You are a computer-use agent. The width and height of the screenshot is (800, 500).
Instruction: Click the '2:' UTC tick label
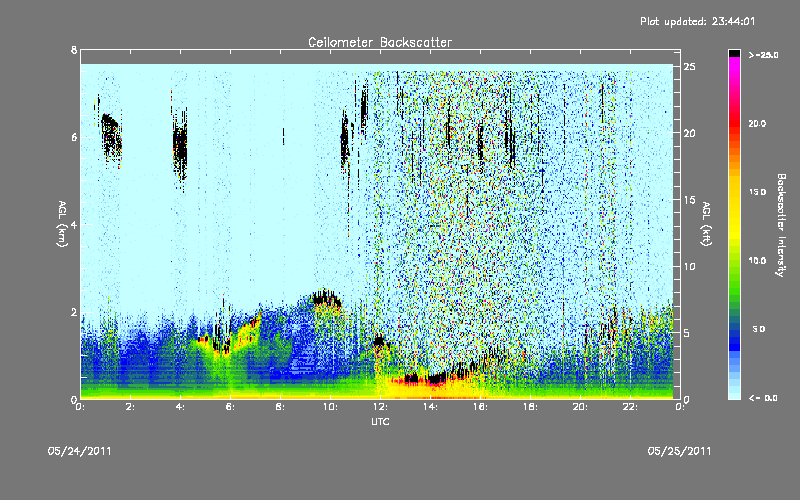(x=130, y=407)
